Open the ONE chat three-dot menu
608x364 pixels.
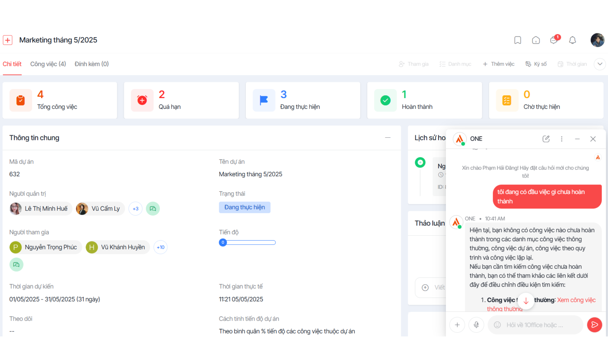coord(562,139)
